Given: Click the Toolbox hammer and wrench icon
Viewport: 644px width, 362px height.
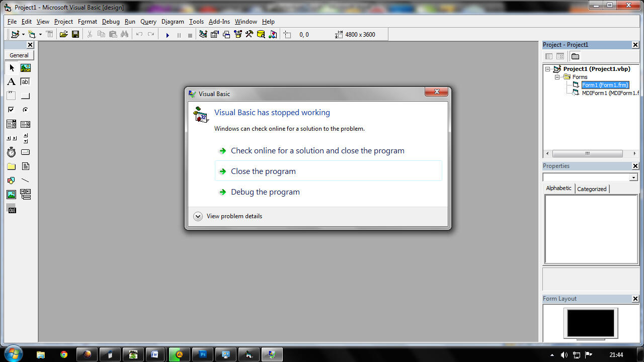Looking at the screenshot, I should pos(249,34).
